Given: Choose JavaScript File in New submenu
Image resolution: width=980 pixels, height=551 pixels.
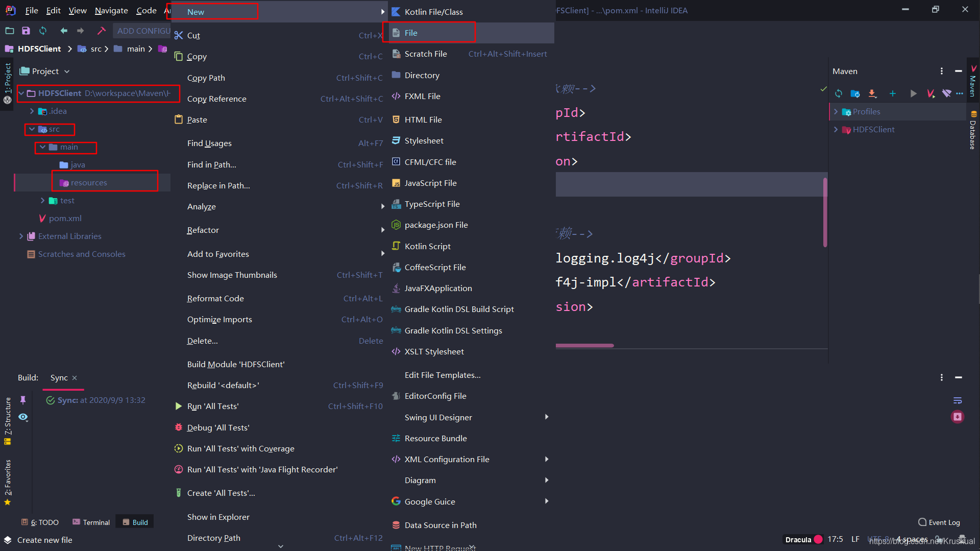Looking at the screenshot, I should tap(471, 183).
